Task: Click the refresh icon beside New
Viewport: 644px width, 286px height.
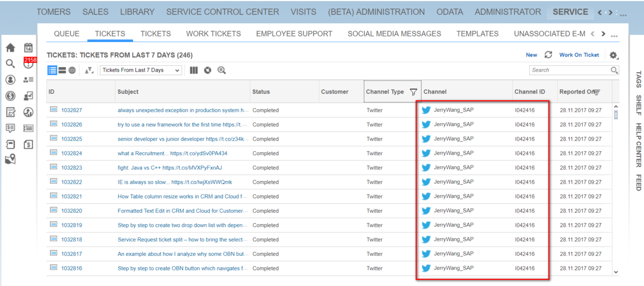Action: (x=548, y=55)
